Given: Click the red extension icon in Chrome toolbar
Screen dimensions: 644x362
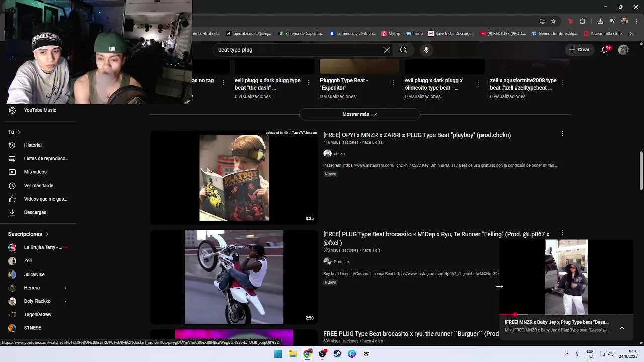Looking at the screenshot, I should point(570,21).
